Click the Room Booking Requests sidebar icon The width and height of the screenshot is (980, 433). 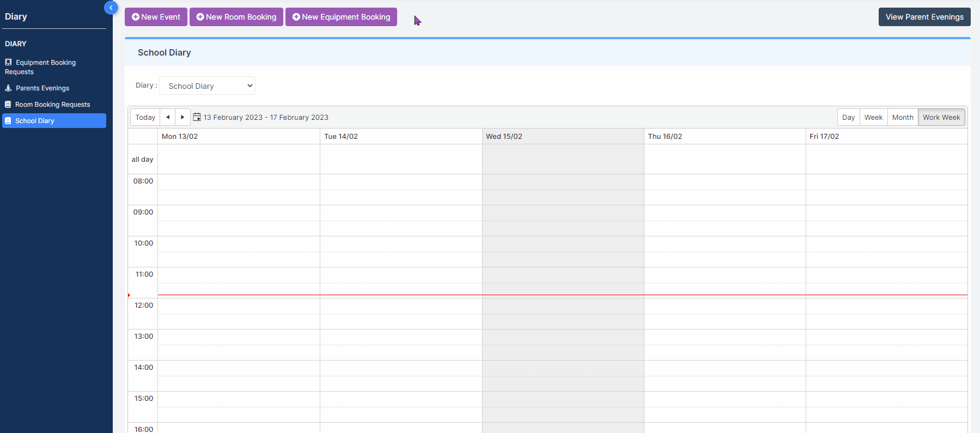coord(8,104)
